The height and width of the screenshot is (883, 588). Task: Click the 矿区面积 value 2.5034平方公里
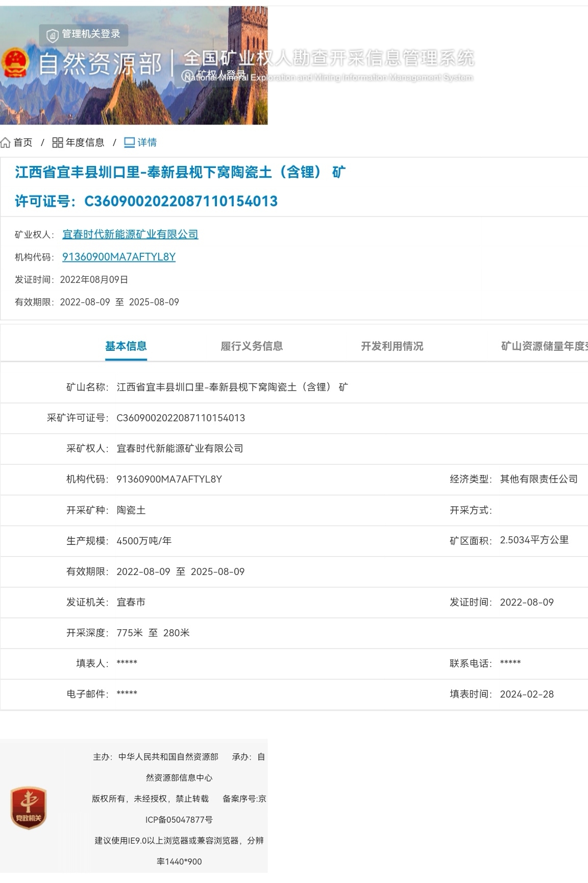pyautogui.click(x=534, y=540)
